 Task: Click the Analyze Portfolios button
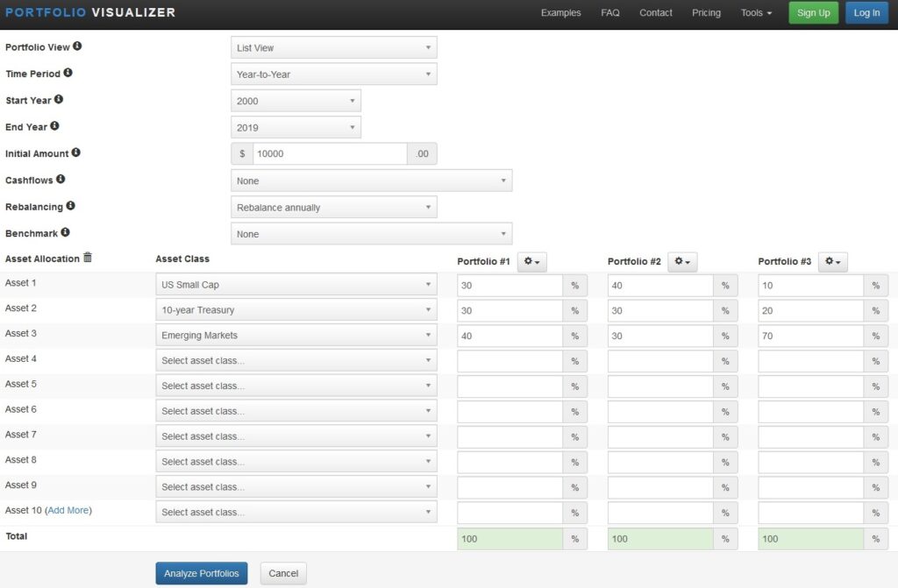tap(202, 573)
